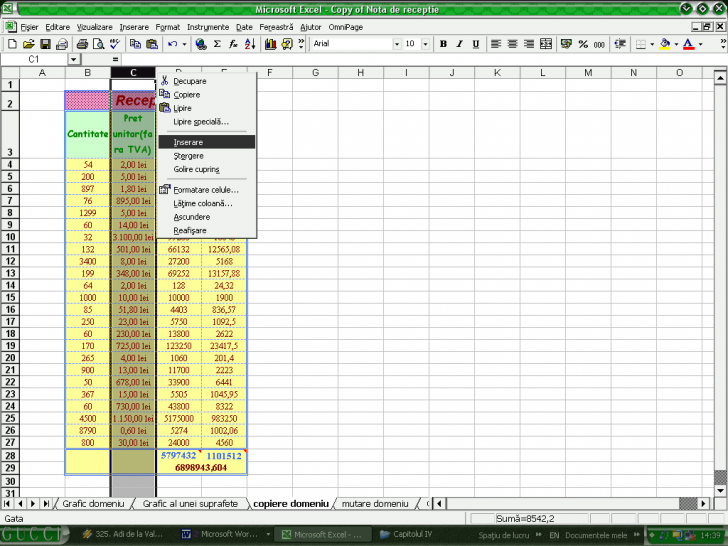
Task: Open the Instrumente menu
Action: coord(208,27)
